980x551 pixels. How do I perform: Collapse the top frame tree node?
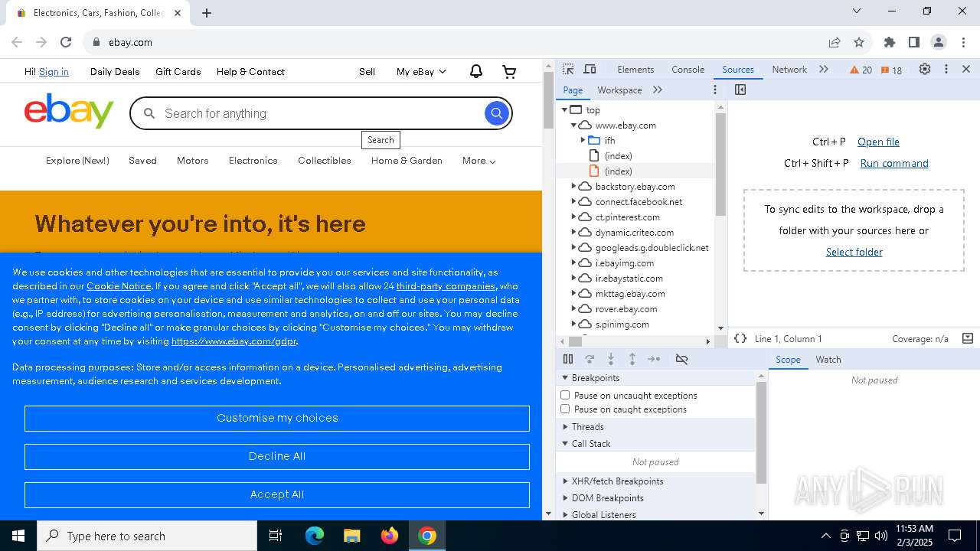(x=565, y=109)
